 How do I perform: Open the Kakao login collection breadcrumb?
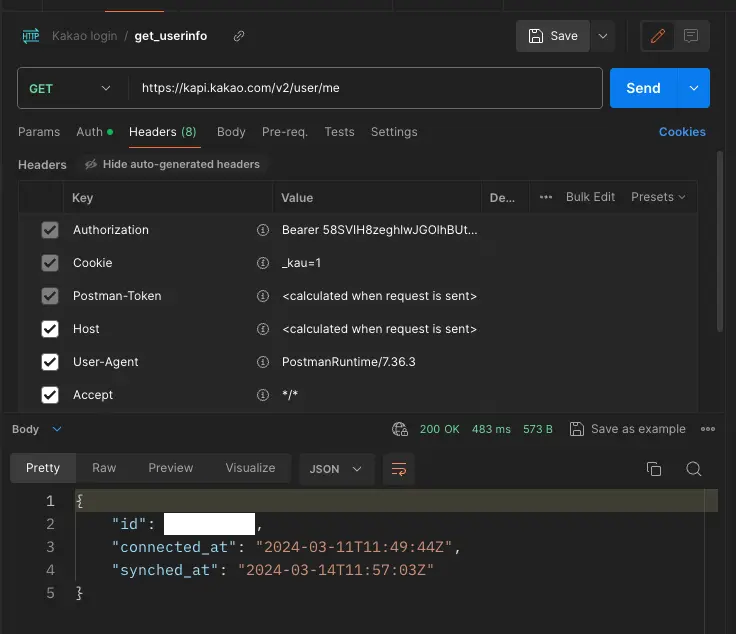84,36
